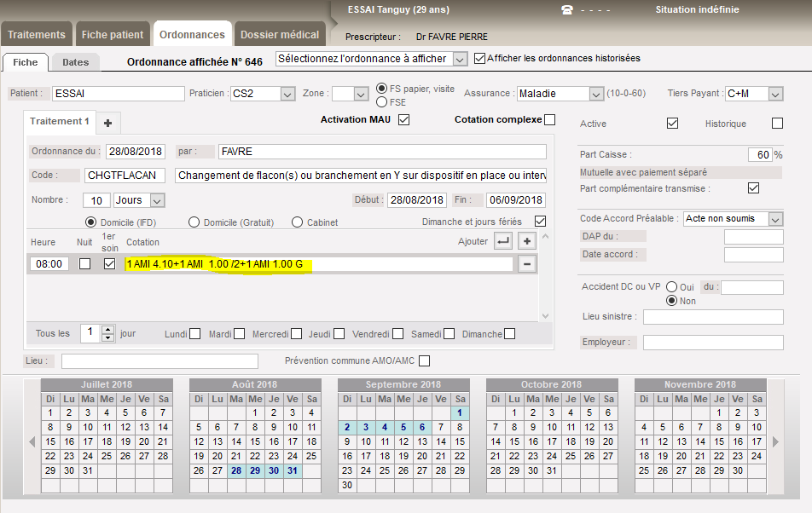Toggle Dimanche et jours fériés checkbox
The image size is (812, 513).
point(540,222)
